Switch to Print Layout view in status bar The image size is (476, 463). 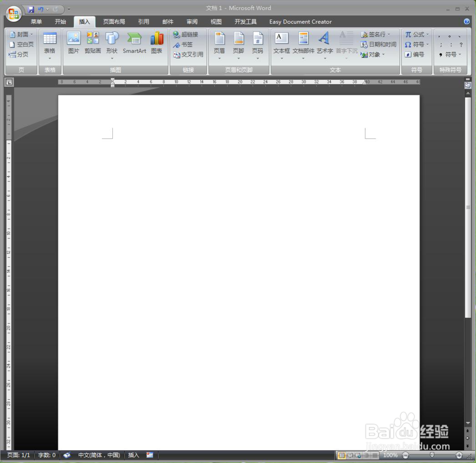coord(342,455)
